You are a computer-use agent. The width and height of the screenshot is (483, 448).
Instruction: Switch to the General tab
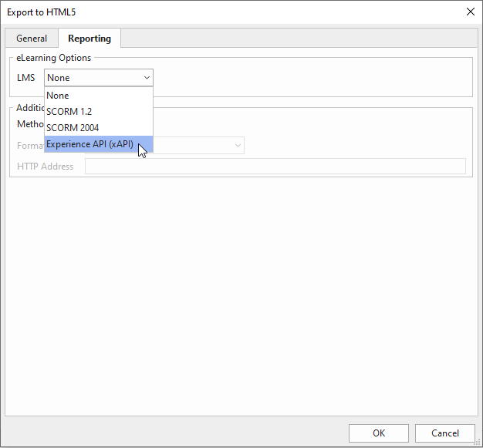point(32,39)
